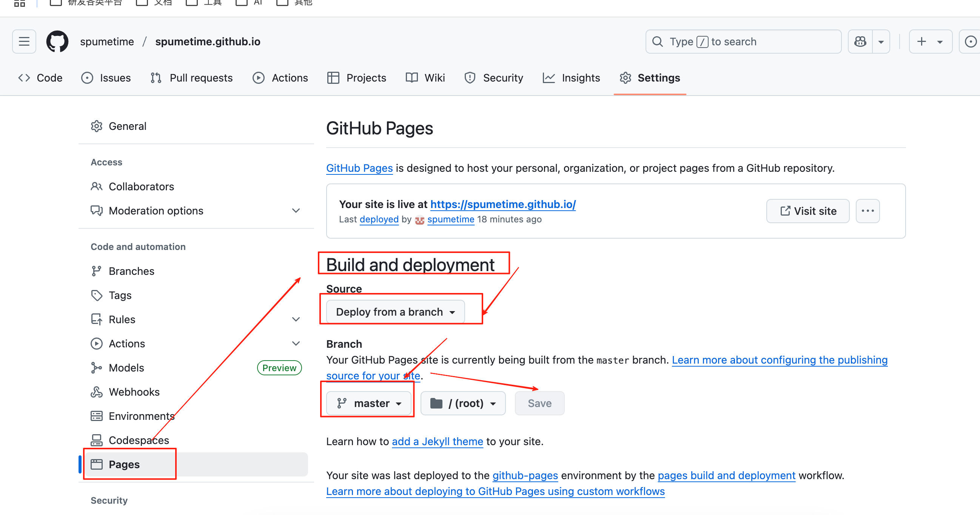Click the Type to search field
The image size is (980, 515).
coord(742,41)
